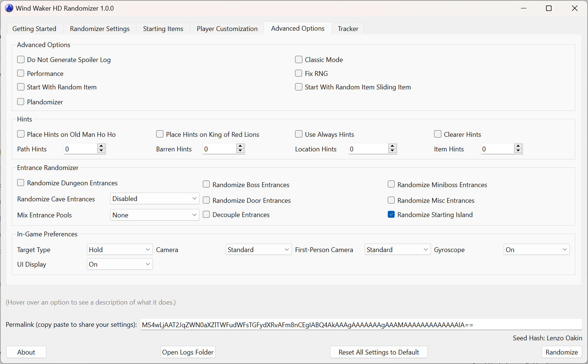The image size is (588, 364).
Task: Open the First-Person Camera dropdown
Action: tap(398, 250)
